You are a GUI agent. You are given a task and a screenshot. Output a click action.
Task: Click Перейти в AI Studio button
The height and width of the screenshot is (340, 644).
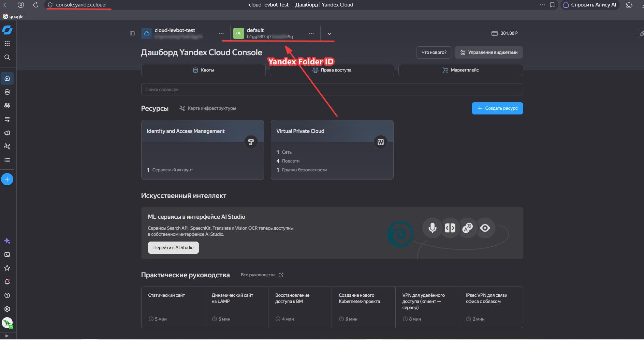173,248
